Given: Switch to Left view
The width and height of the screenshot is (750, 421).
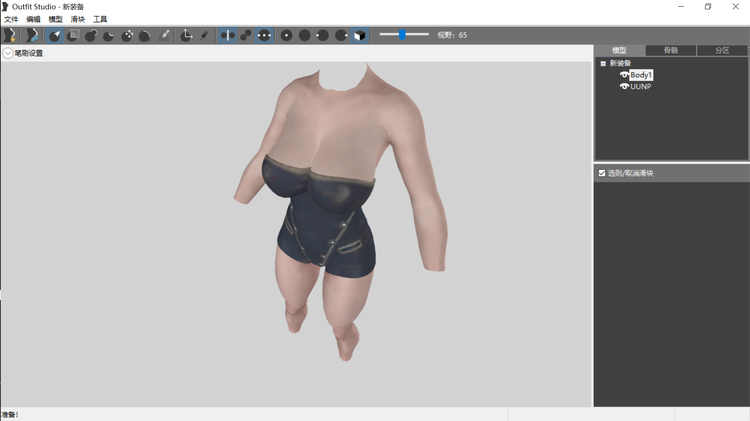Looking at the screenshot, I should pyautogui.click(x=323, y=35).
